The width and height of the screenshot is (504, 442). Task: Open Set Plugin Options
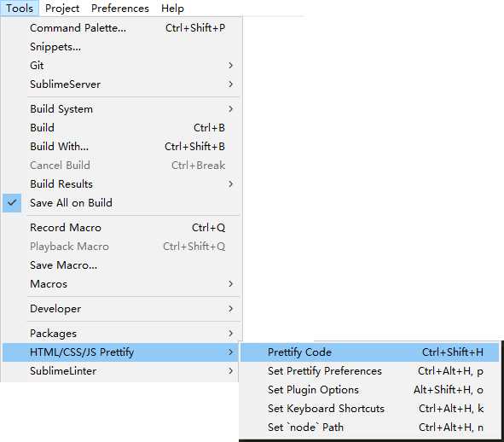click(x=369, y=390)
